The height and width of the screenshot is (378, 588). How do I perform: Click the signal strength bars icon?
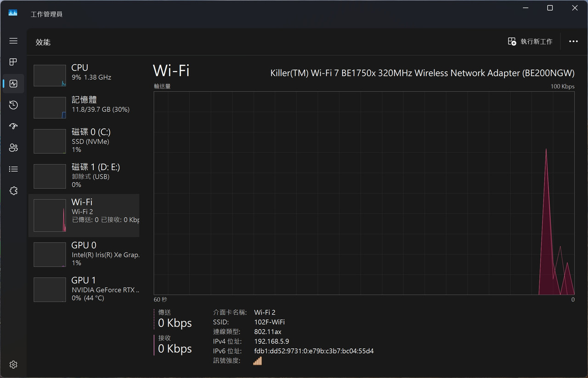[x=257, y=361]
